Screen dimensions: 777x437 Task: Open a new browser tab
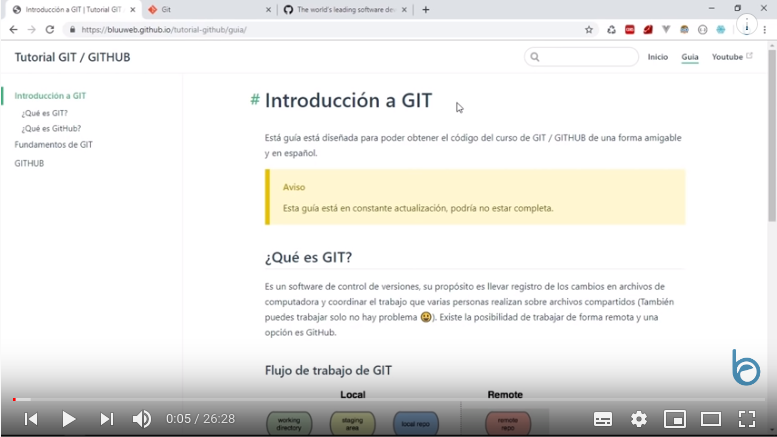426,9
